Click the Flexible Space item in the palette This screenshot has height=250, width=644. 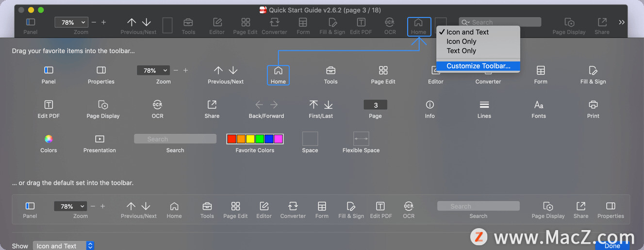point(361,143)
